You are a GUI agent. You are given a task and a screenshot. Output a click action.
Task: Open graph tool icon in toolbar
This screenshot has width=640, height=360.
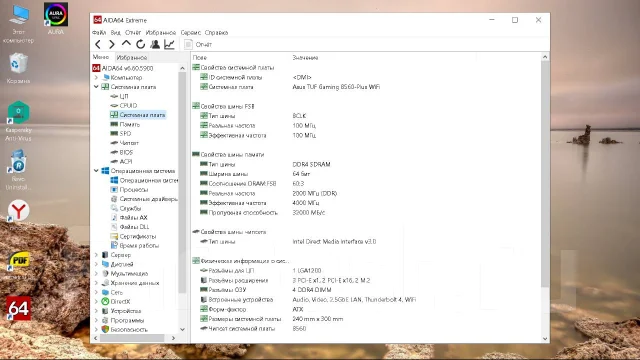(169, 44)
